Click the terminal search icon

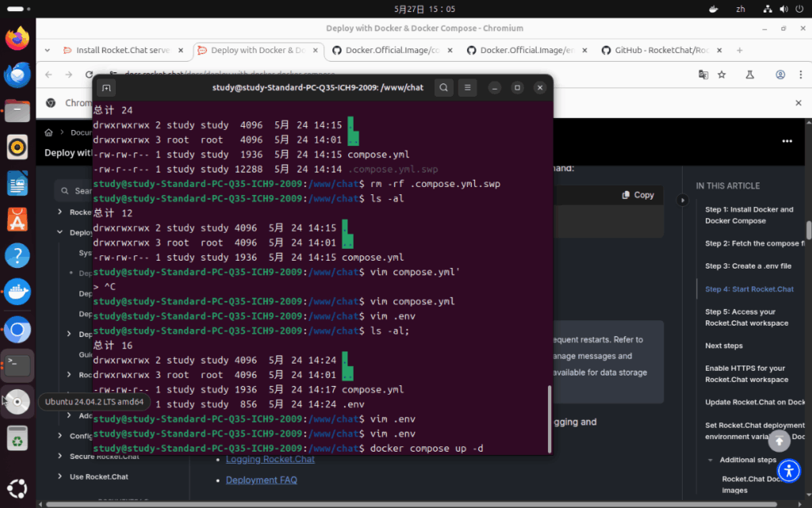click(444, 88)
